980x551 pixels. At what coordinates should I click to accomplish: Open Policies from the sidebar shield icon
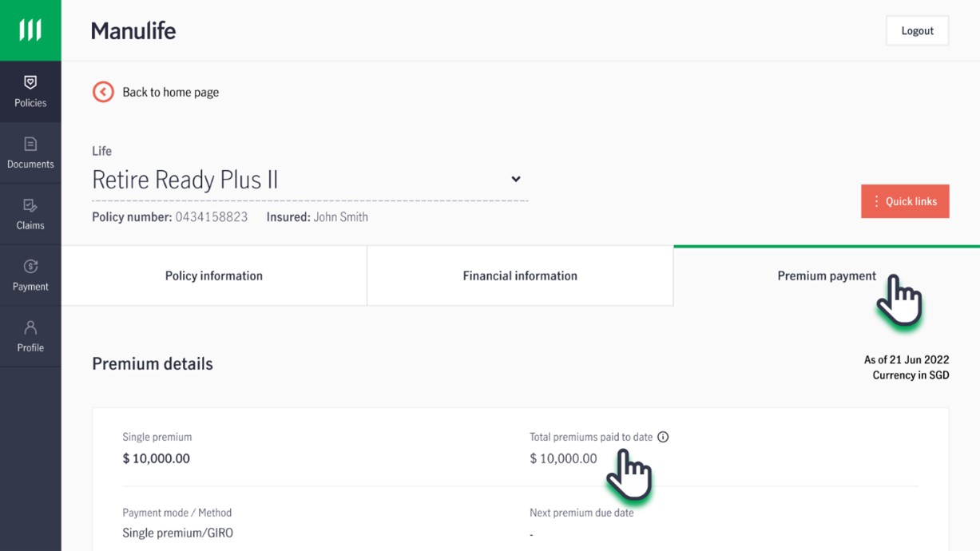tap(30, 82)
